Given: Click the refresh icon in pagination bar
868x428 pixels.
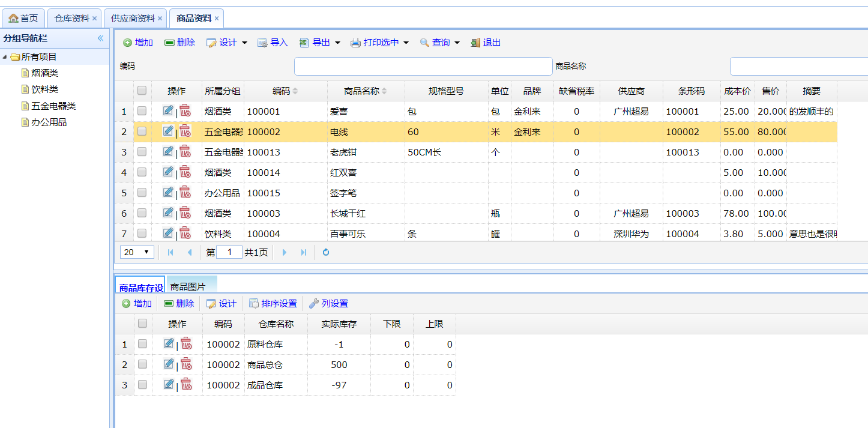Looking at the screenshot, I should (x=325, y=252).
